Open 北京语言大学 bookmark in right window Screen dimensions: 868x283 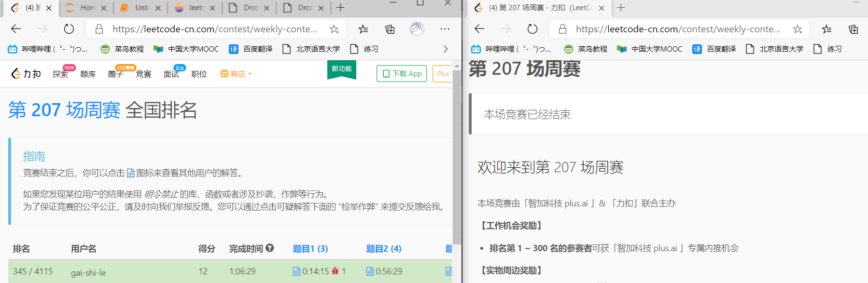click(775, 49)
